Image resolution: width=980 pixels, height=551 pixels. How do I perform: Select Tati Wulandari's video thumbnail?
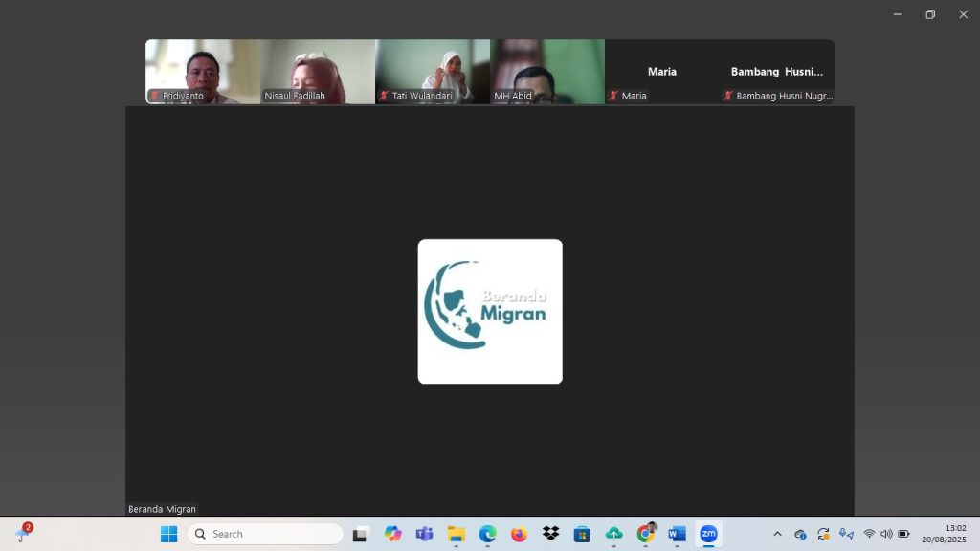[433, 71]
